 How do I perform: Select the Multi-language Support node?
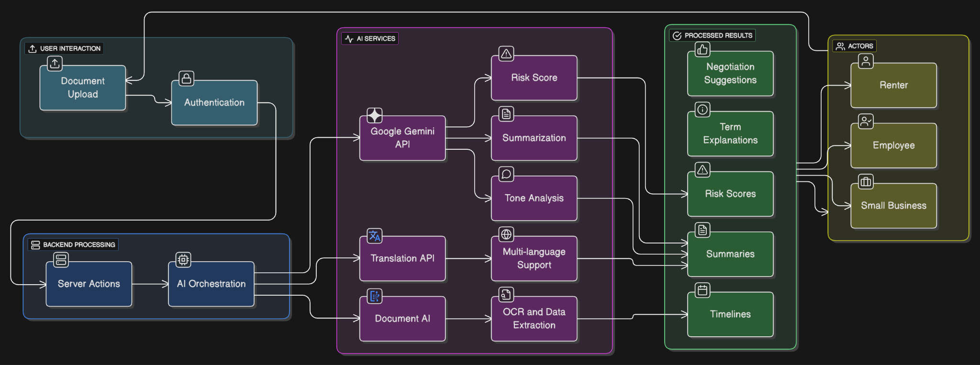tap(534, 259)
